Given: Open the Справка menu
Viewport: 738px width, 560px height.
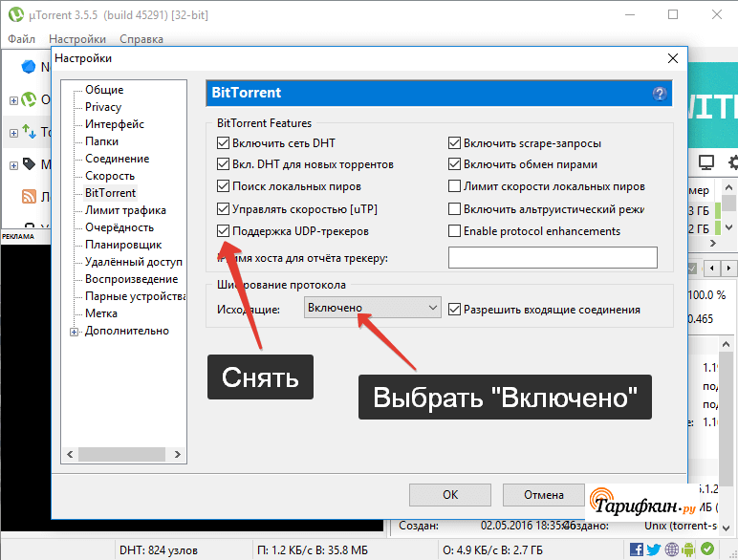Looking at the screenshot, I should (x=141, y=39).
